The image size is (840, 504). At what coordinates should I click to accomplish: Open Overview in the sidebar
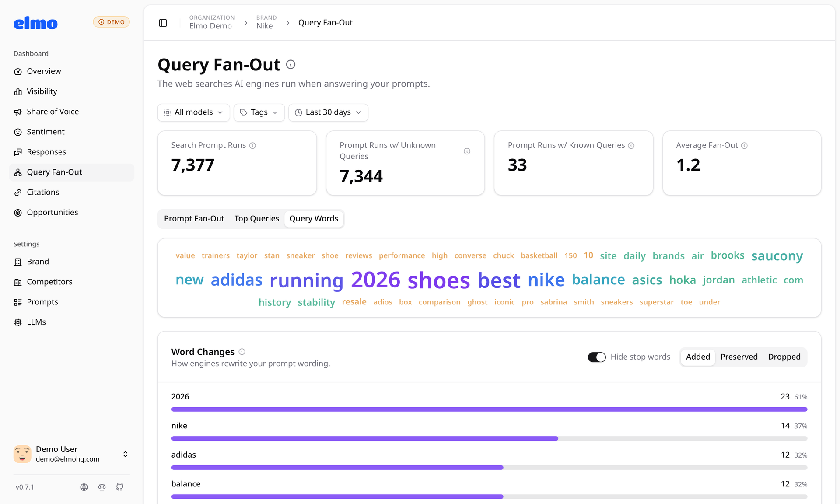[x=71, y=71]
